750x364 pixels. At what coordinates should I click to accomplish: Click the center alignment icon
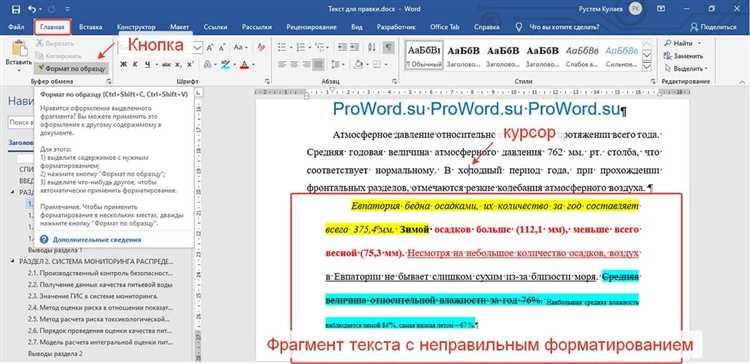coord(294,65)
